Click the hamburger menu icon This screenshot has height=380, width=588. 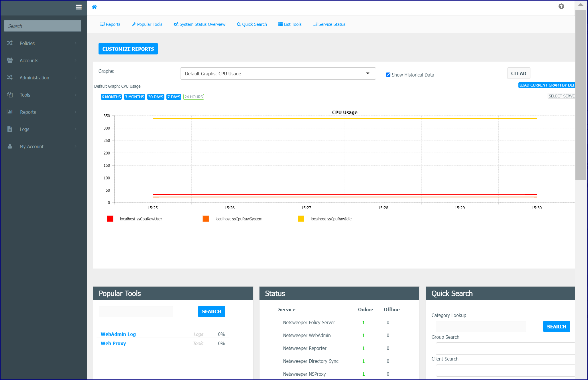point(79,7)
